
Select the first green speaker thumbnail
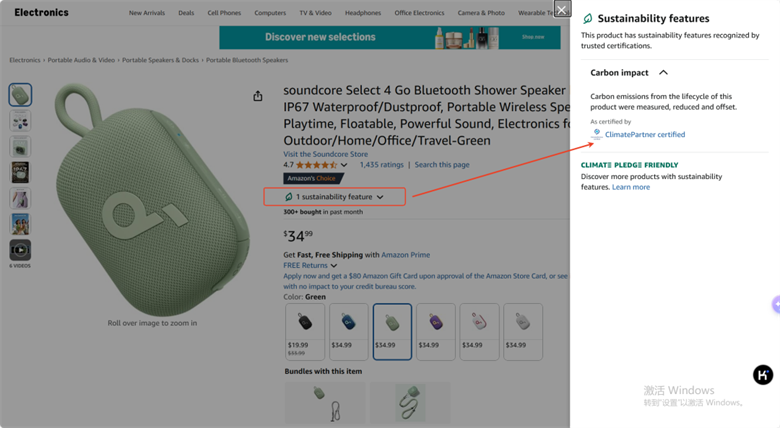pyautogui.click(x=20, y=95)
